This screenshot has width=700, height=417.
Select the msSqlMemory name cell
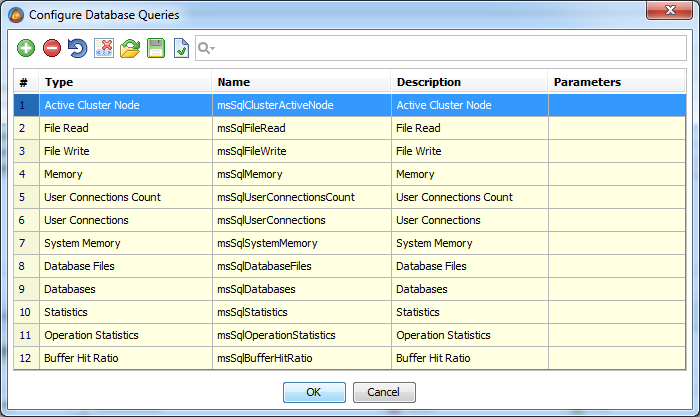coord(300,174)
